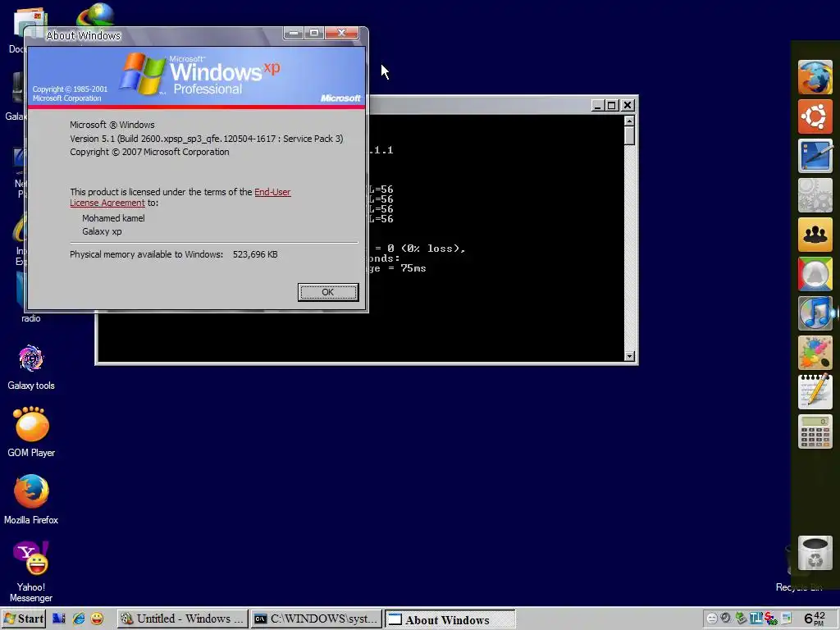Open the notepad with pencil dock icon
This screenshot has width=840, height=630.
[x=815, y=391]
